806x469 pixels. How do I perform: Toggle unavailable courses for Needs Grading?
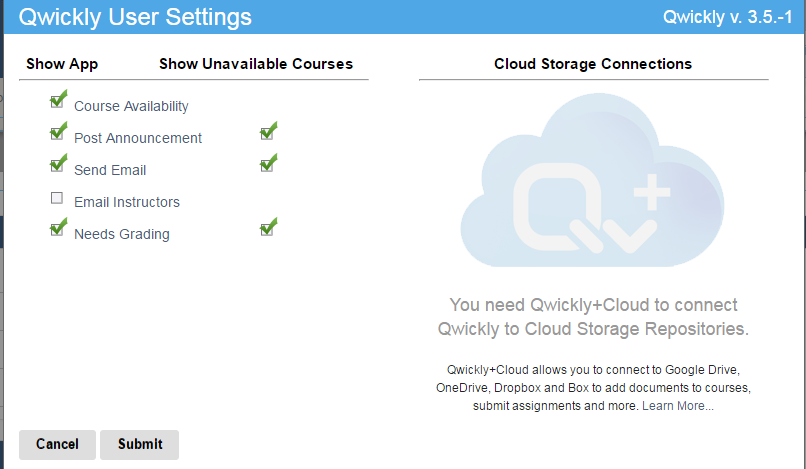pyautogui.click(x=267, y=229)
